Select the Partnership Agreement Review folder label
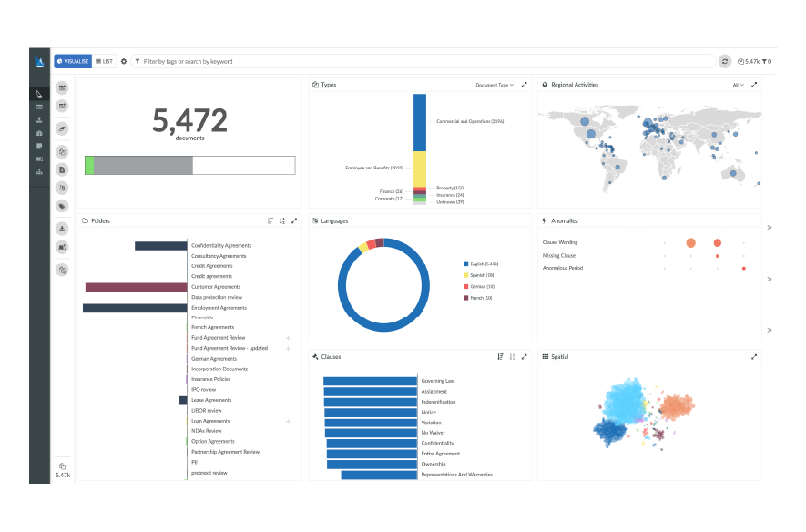806x532 pixels. point(225,452)
